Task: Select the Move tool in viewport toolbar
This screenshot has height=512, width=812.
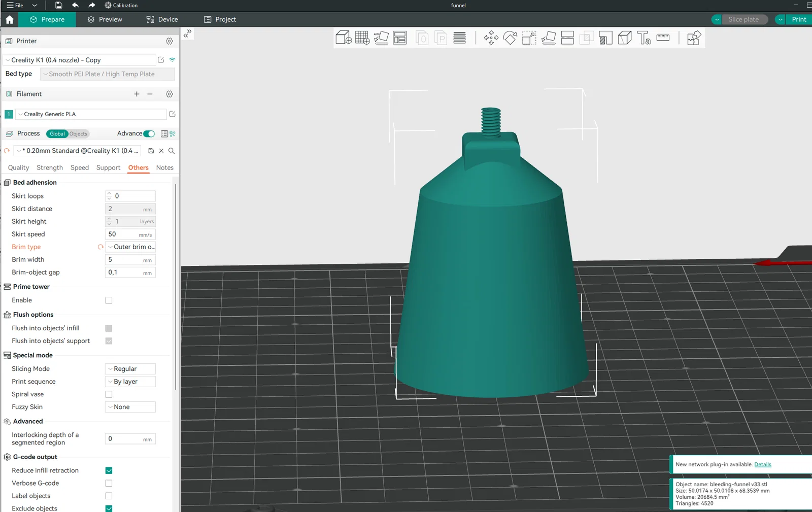Action: [x=491, y=38]
